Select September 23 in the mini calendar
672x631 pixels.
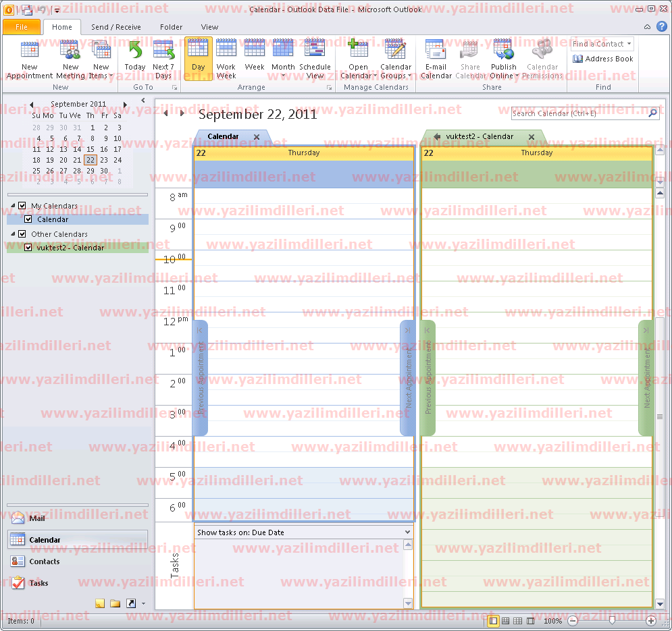point(104,160)
